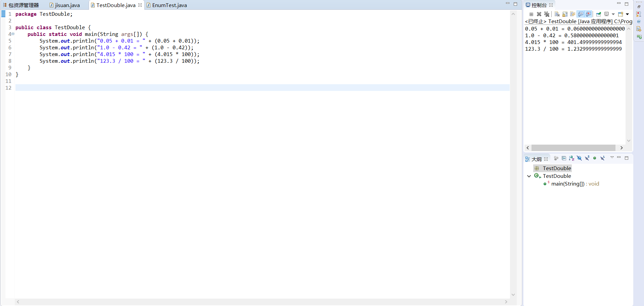Open the Declaration view from right trim
644x306 pixels.
point(639,29)
